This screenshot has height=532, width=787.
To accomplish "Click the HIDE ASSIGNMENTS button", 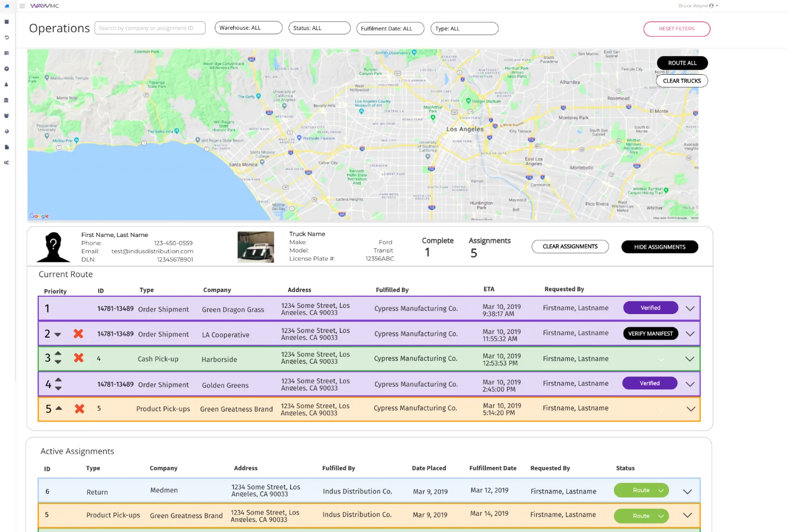I will [660, 247].
